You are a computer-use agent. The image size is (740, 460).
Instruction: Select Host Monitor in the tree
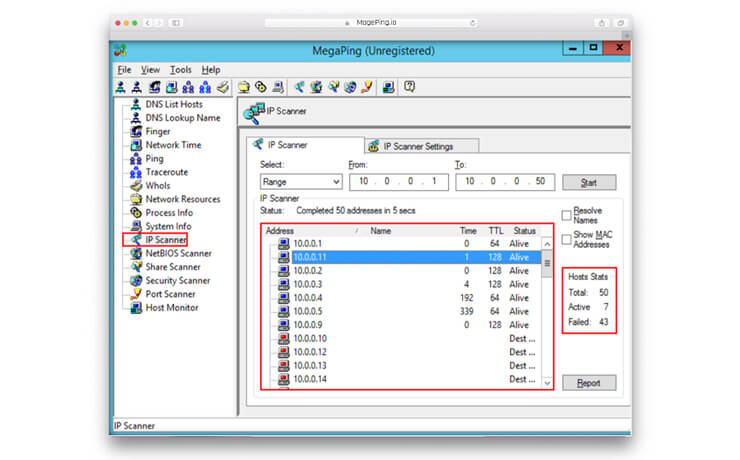(x=172, y=308)
